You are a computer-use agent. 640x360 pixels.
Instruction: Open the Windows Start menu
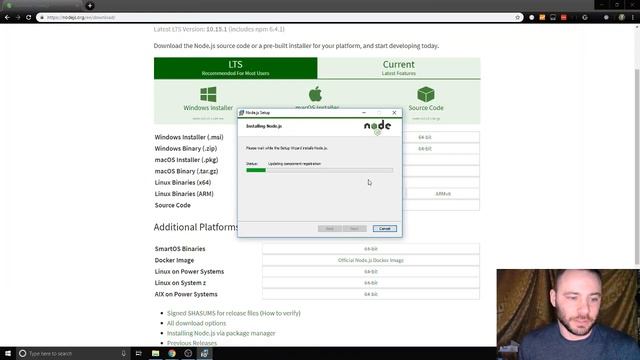point(8,353)
